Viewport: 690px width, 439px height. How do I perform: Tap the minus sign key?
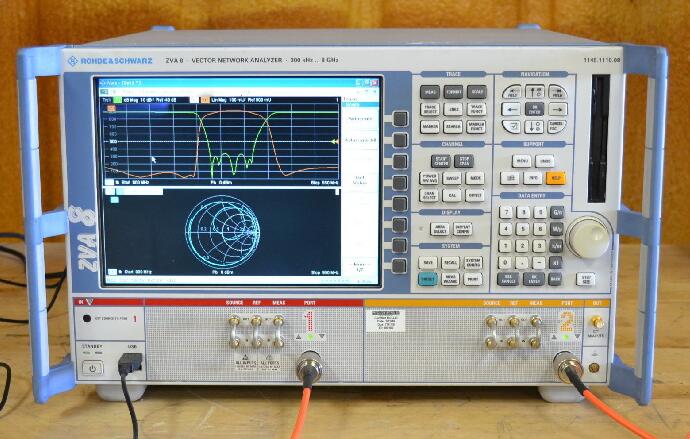coord(539,263)
